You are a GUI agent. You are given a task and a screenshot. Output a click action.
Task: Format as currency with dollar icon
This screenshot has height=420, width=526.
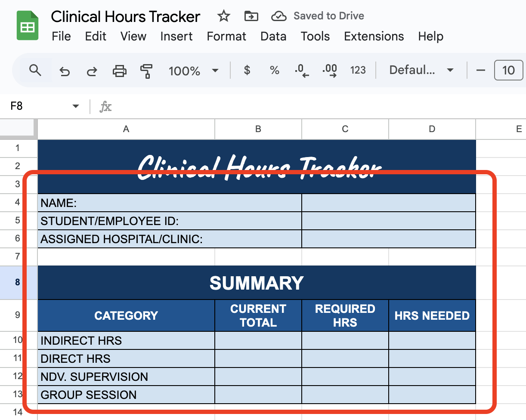click(247, 70)
